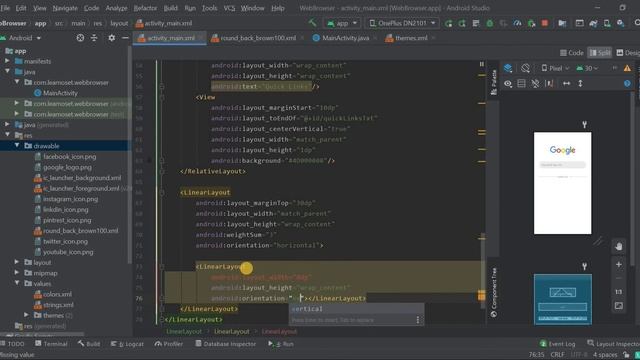Switch to round_back_brown100.xml tab
This screenshot has width=640, height=360.
click(258, 38)
